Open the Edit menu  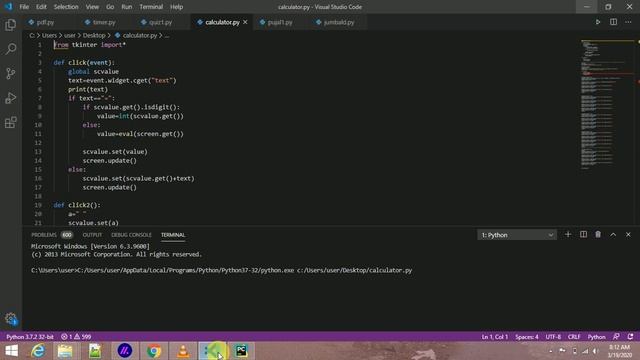[41, 7]
